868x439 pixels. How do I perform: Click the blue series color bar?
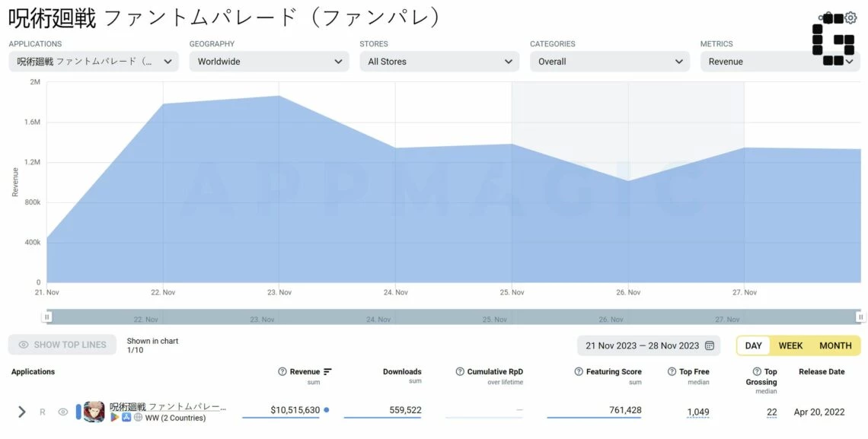[78, 412]
